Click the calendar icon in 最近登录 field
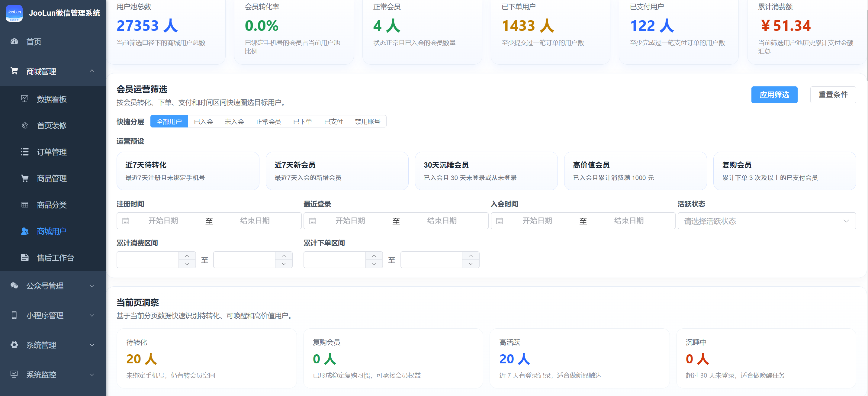868x396 pixels. coord(313,221)
